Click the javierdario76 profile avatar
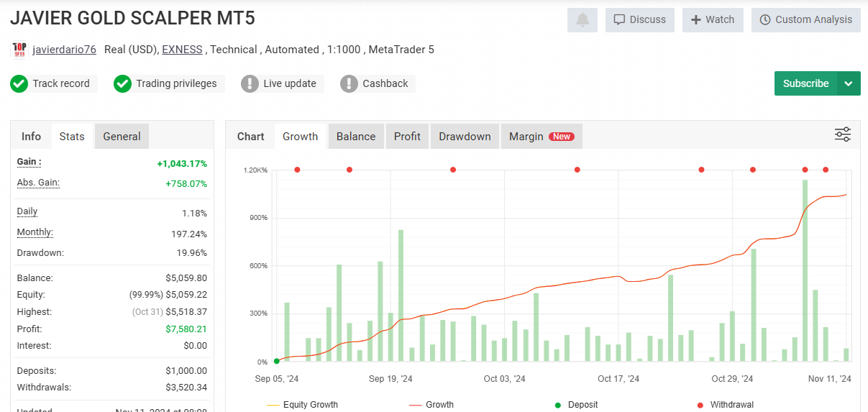Screen dimensions: 868x412 (x=19, y=50)
